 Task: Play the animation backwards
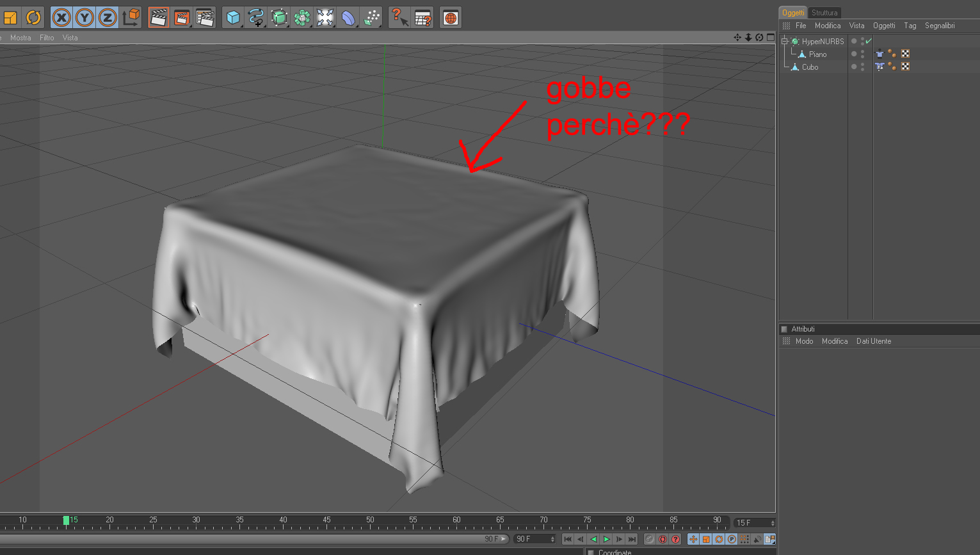[x=593, y=539]
